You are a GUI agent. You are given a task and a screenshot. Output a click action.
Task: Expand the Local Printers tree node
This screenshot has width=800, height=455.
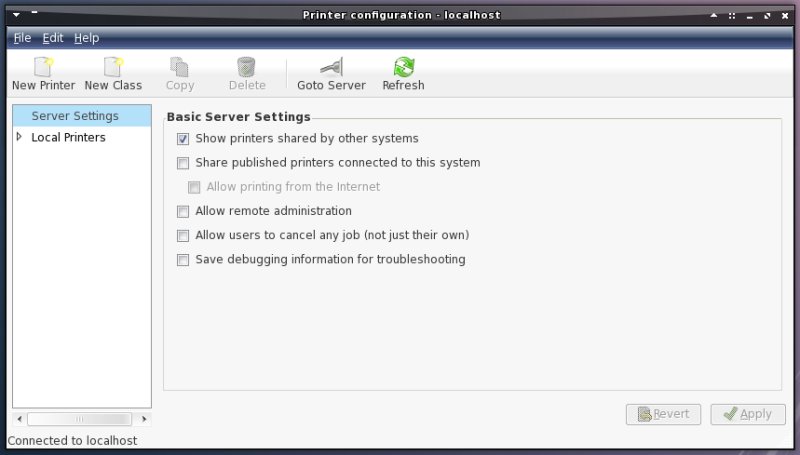point(19,137)
